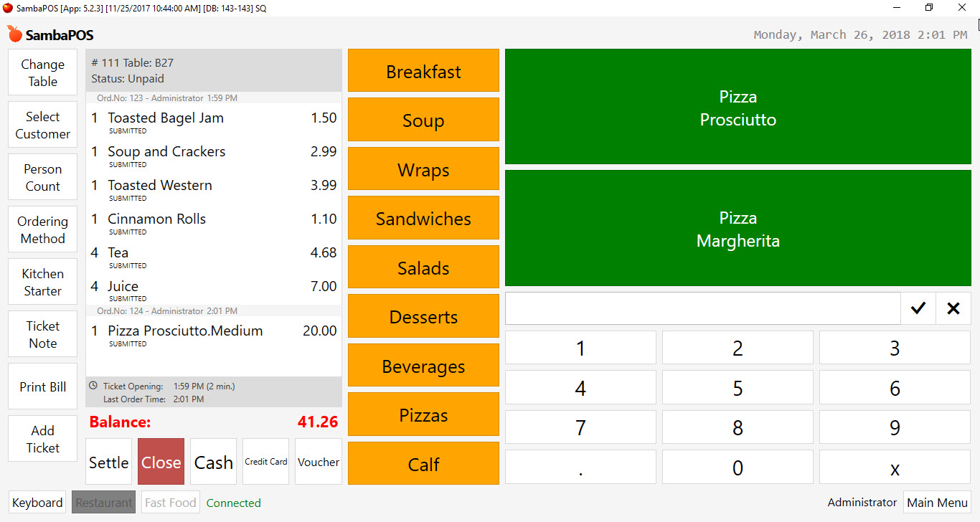
Task: Choose Credit Card payment
Action: pyautogui.click(x=266, y=462)
